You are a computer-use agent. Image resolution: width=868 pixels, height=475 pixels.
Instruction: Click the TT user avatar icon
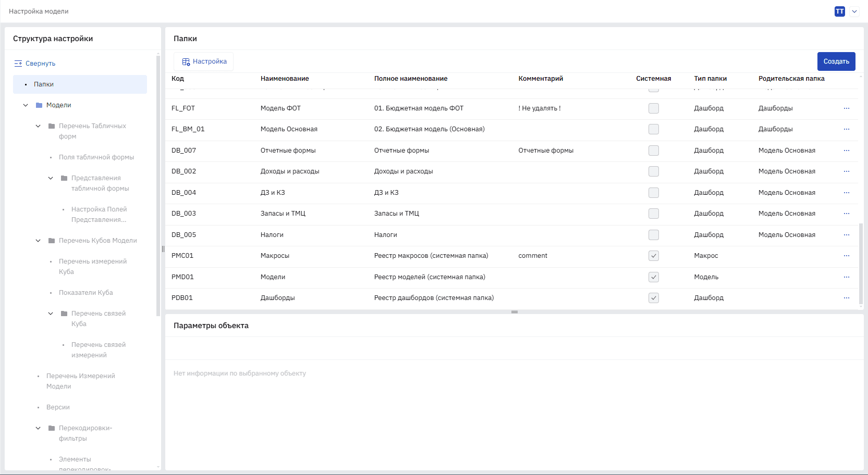839,11
